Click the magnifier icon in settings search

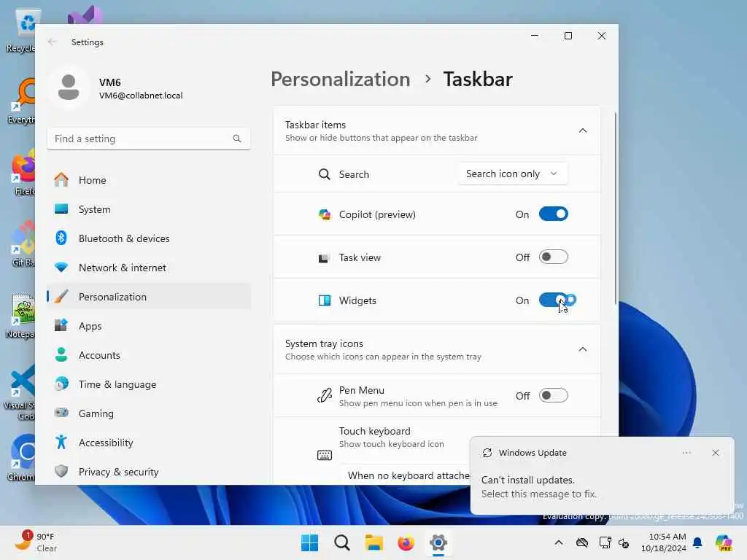point(237,139)
